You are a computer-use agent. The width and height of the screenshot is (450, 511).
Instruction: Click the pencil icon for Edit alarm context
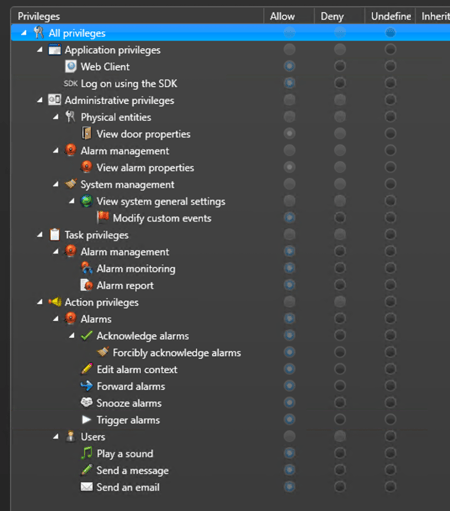click(x=87, y=369)
